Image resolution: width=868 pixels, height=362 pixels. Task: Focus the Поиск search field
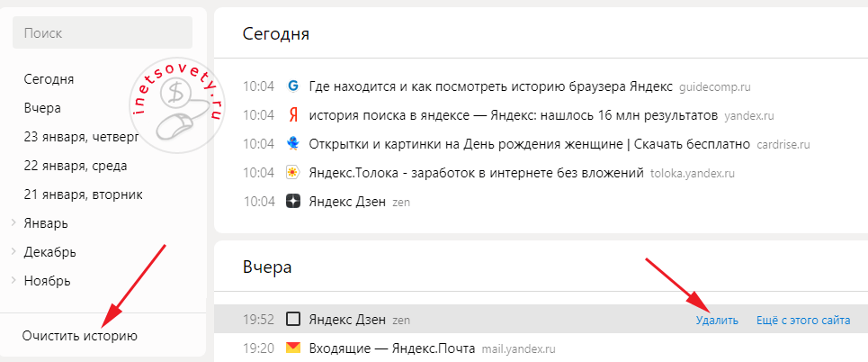pos(103,32)
